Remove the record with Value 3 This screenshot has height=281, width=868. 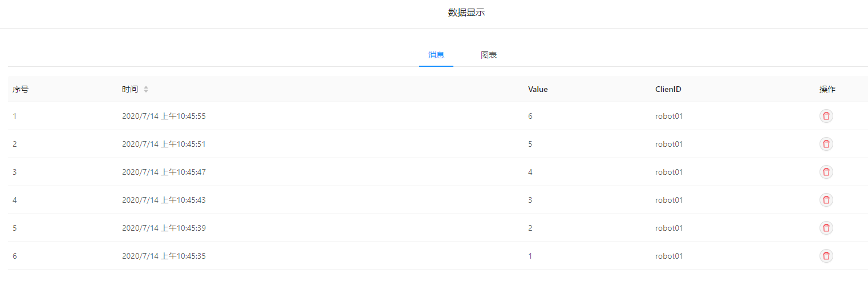826,200
